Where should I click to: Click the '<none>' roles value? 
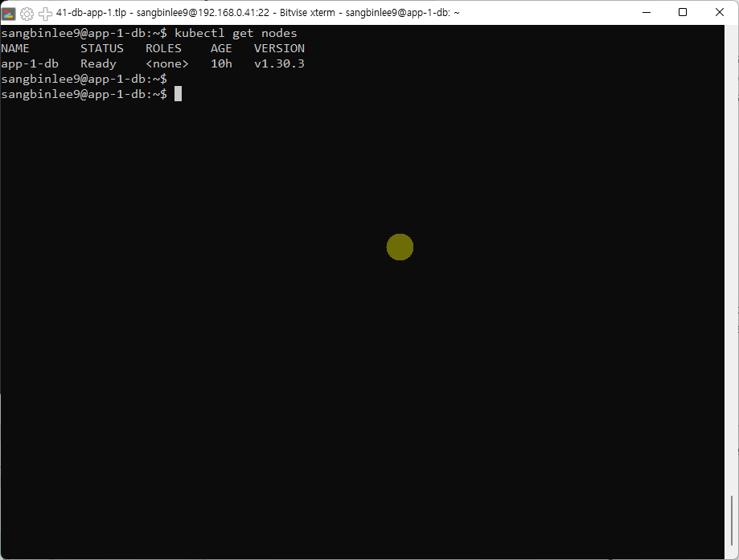[166, 64]
